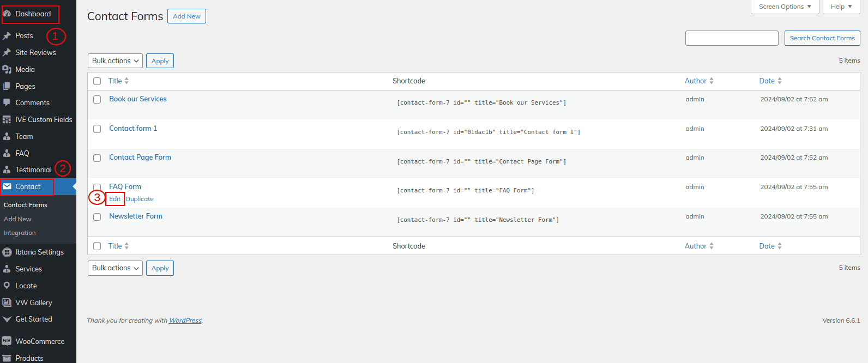Click the Pages icon in sidebar
This screenshot has width=868, height=363.
click(x=7, y=86)
